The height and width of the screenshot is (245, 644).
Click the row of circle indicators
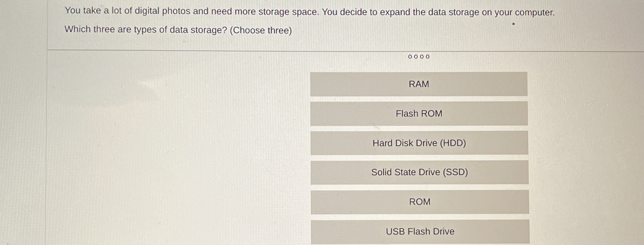tap(419, 57)
